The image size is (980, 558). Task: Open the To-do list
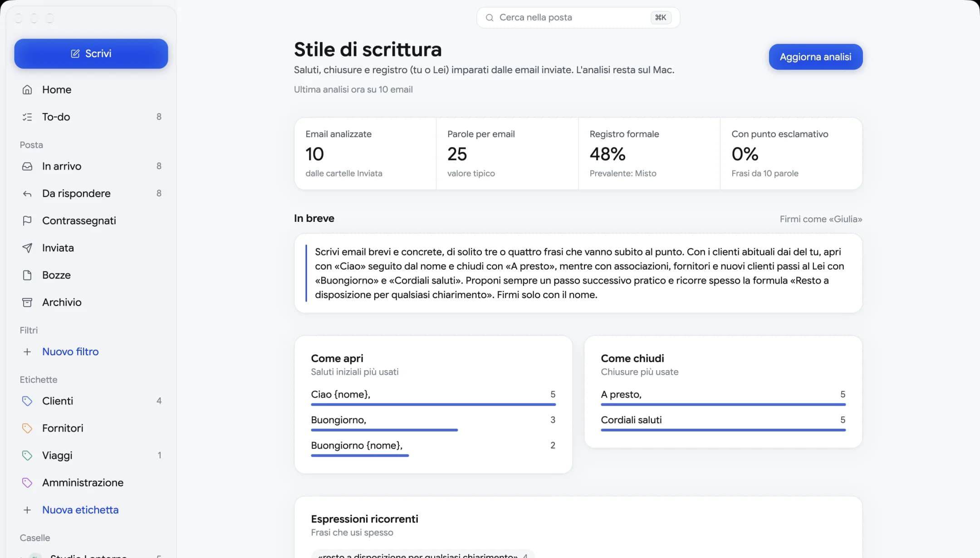pyautogui.click(x=91, y=117)
